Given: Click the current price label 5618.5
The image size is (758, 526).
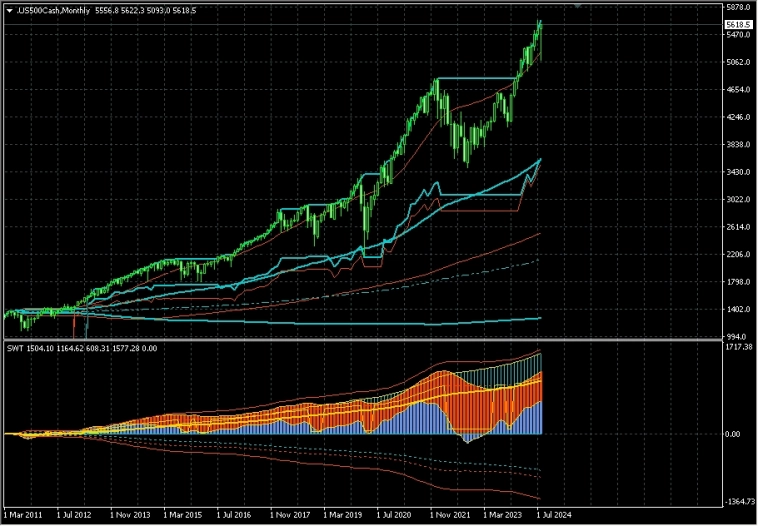Looking at the screenshot, I should coord(737,24).
